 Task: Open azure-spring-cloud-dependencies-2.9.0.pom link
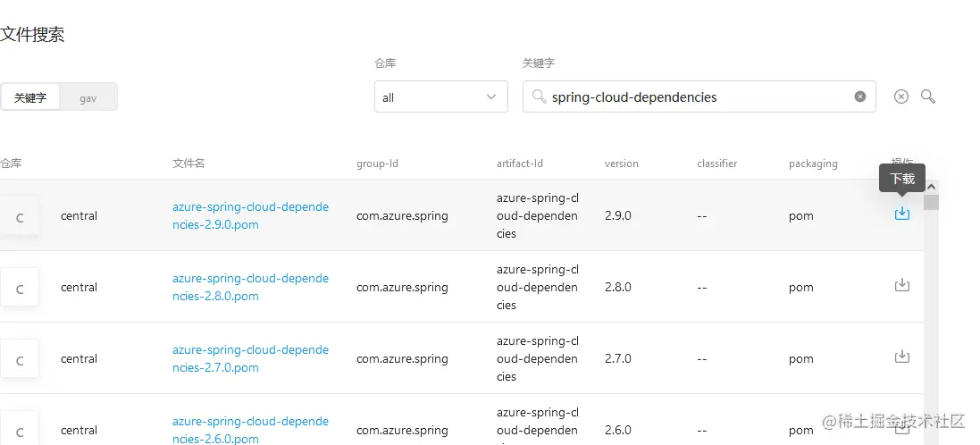250,215
